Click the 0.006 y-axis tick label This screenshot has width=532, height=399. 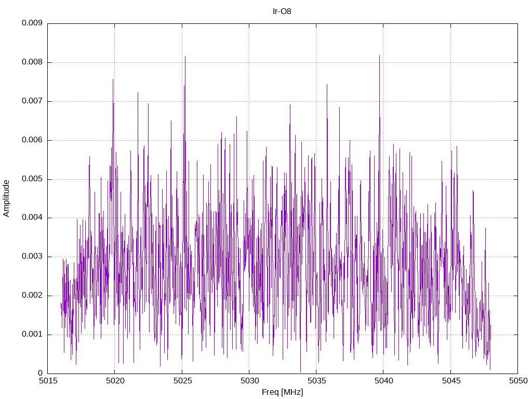point(32,140)
